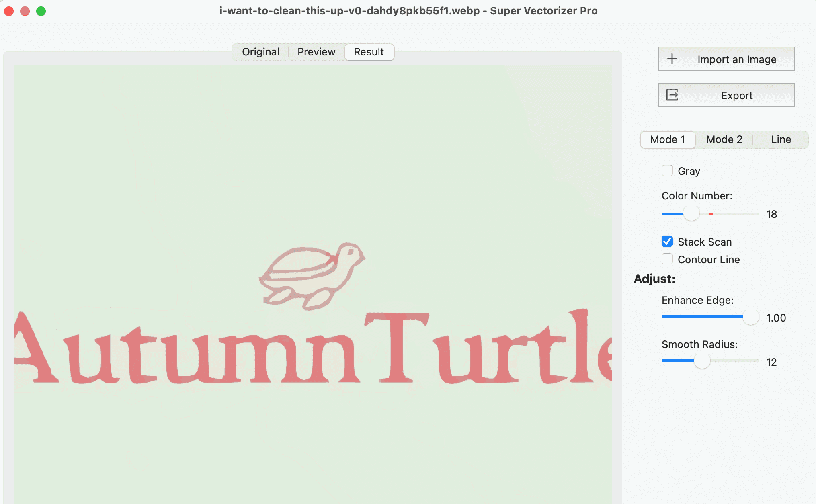
Task: Switch to the Preview view tab
Action: [316, 52]
